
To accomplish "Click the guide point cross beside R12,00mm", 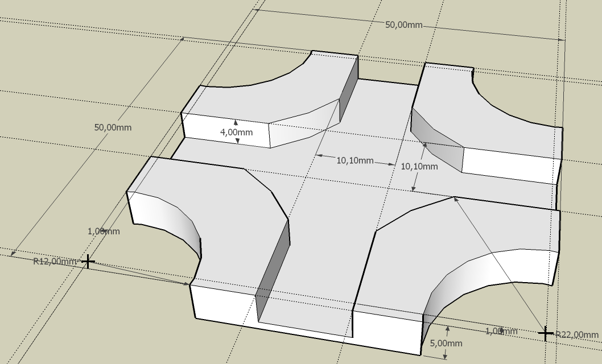I will (87, 261).
